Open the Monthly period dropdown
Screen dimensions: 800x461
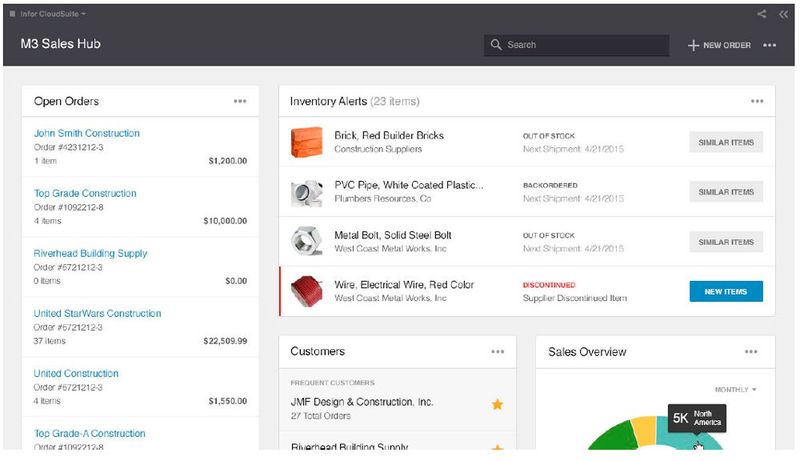(735, 390)
